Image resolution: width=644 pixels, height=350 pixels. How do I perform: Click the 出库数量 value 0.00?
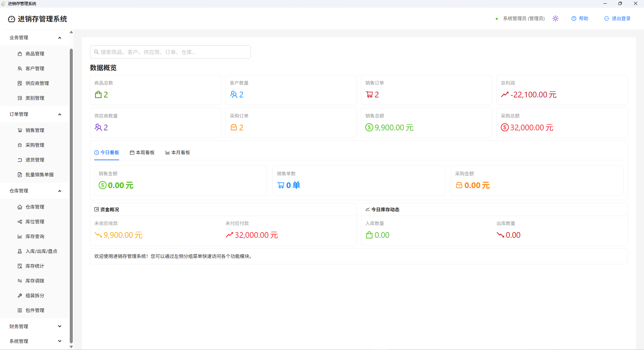[x=513, y=235]
